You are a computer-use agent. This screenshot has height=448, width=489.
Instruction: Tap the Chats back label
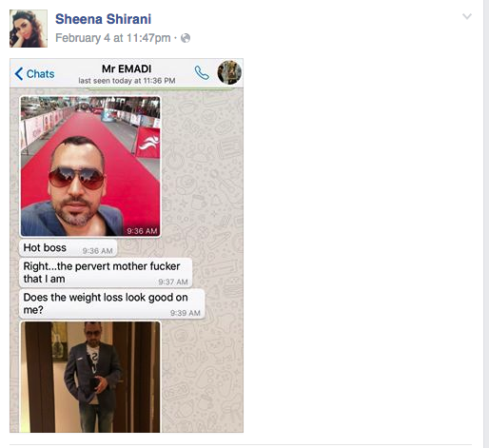[x=40, y=74]
